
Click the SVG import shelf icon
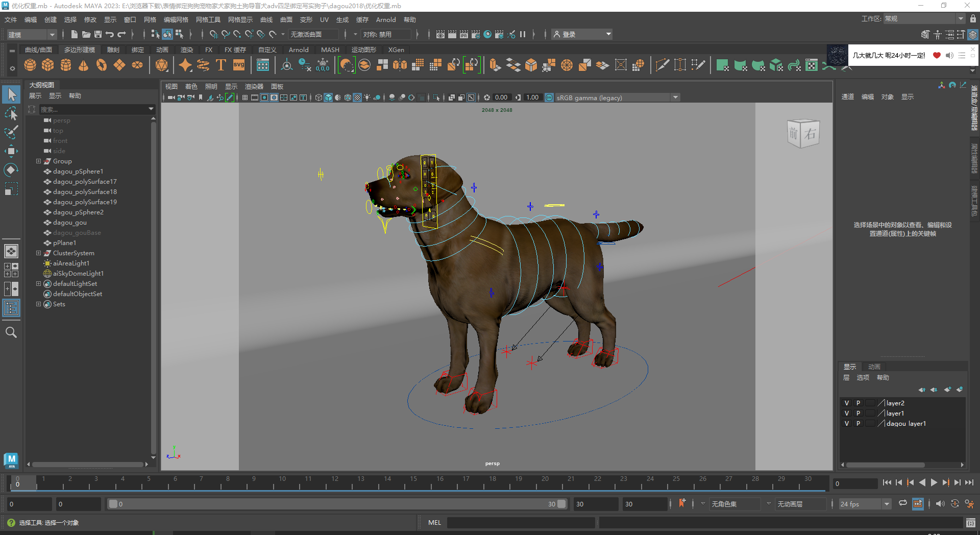point(239,65)
